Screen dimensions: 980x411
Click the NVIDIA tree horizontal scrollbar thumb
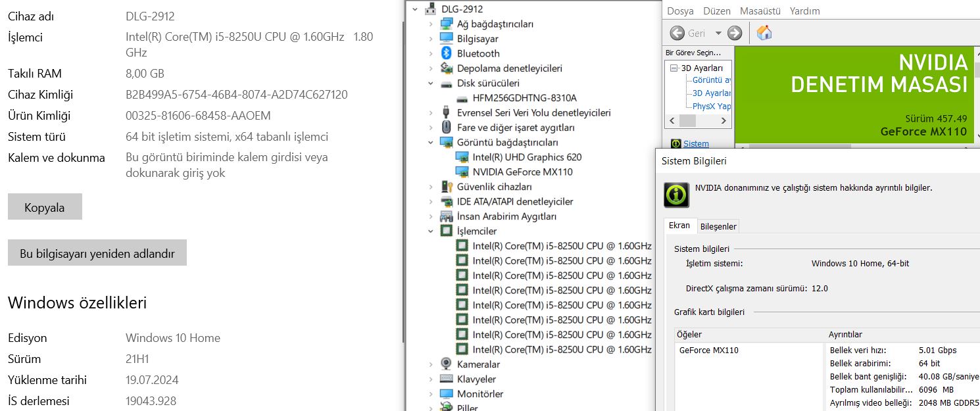point(687,121)
